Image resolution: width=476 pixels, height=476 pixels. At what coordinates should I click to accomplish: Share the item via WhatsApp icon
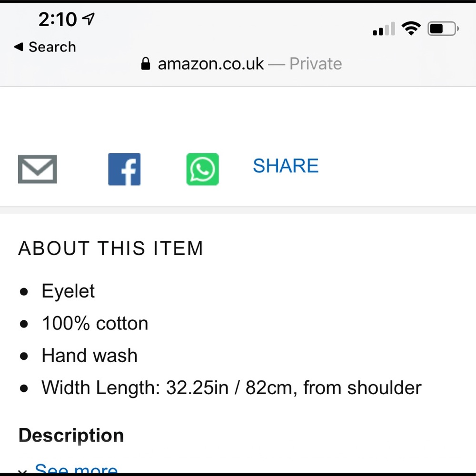pyautogui.click(x=202, y=169)
